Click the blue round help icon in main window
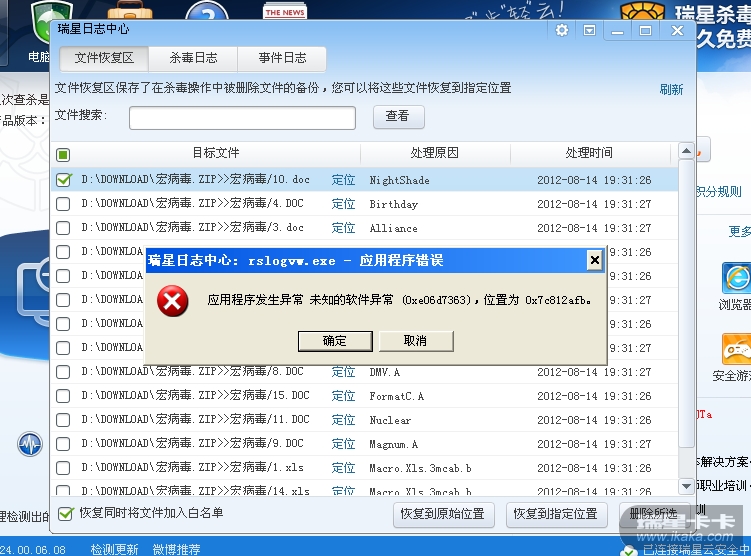Screen dimensions: 751x556 click(207, 11)
